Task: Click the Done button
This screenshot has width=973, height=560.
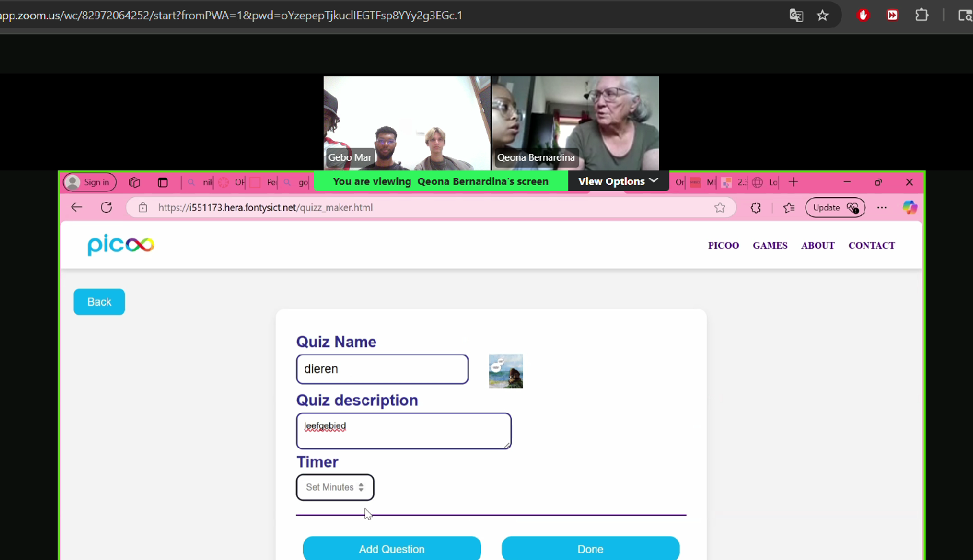Action: (590, 549)
